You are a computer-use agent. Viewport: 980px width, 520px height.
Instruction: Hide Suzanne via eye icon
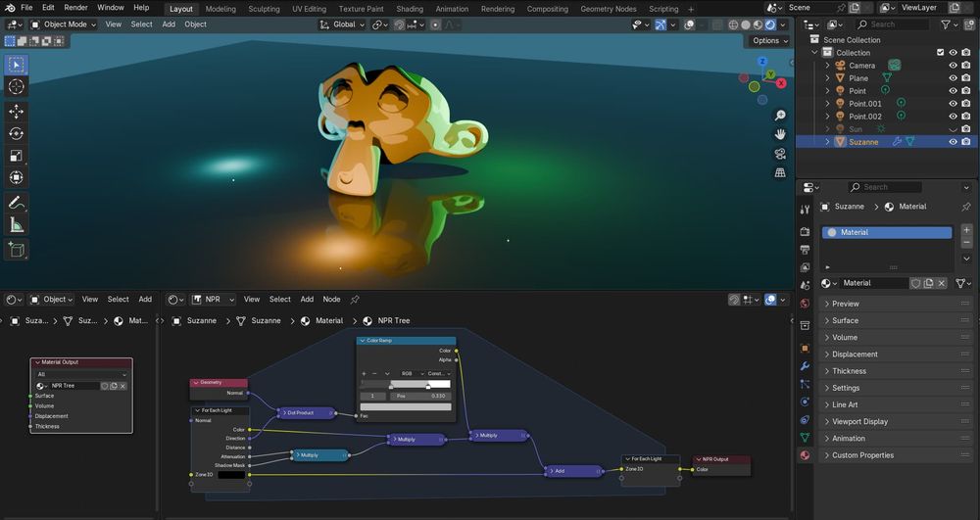coord(954,142)
